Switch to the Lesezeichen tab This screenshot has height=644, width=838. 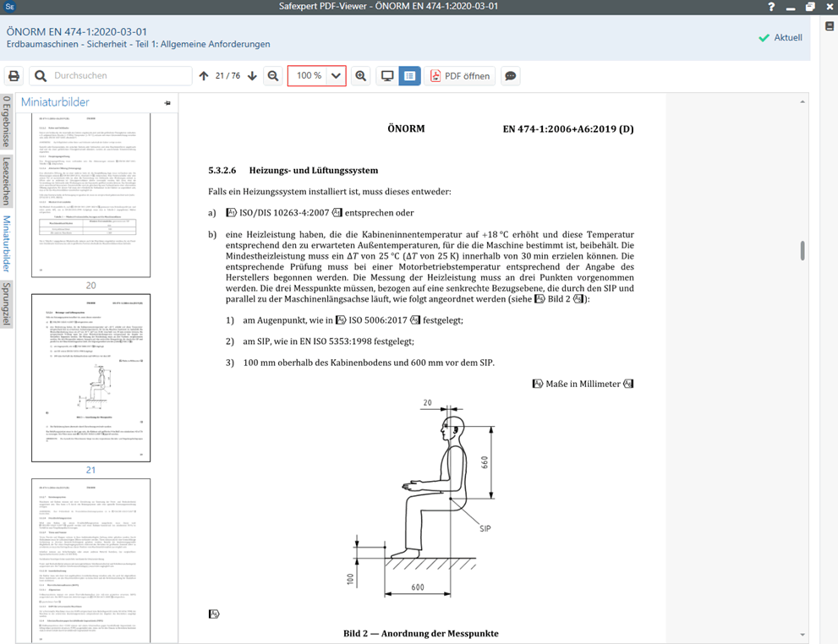[7, 180]
